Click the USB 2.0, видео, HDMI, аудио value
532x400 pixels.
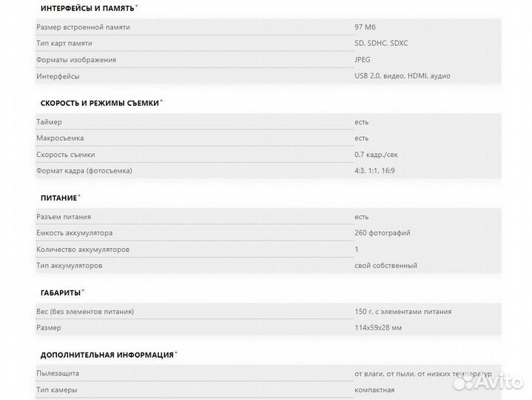pos(402,76)
